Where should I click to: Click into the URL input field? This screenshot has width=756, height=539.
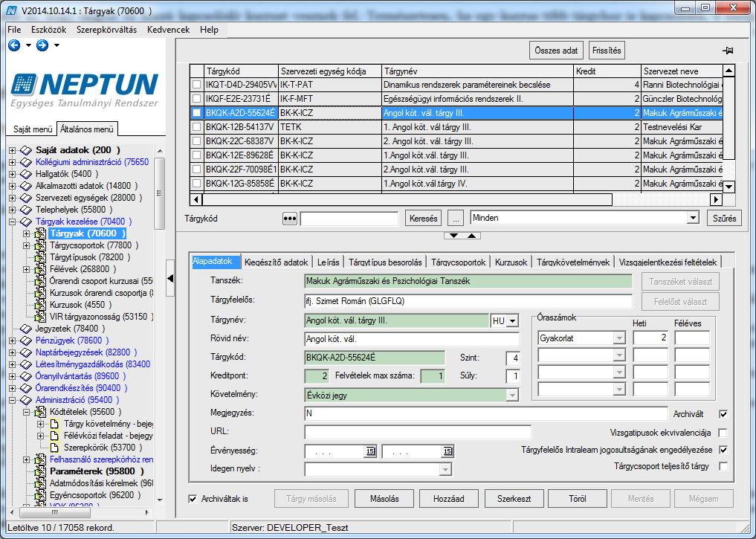[x=418, y=432]
